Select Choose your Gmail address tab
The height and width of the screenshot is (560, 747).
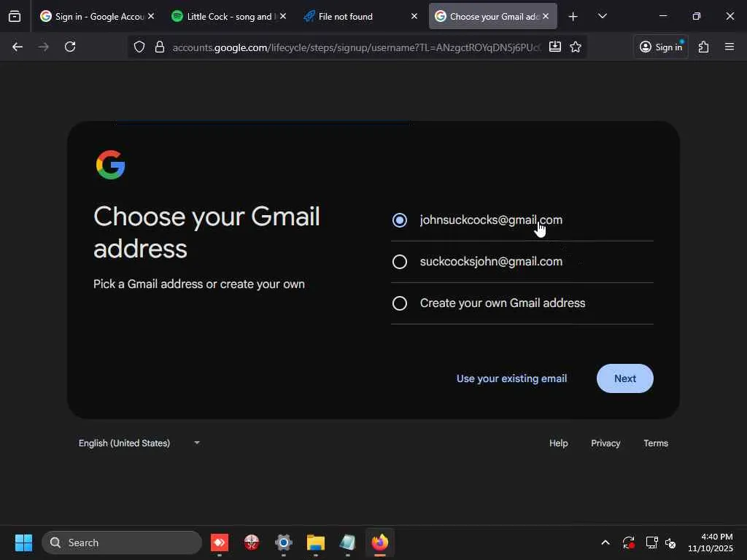[x=487, y=17]
